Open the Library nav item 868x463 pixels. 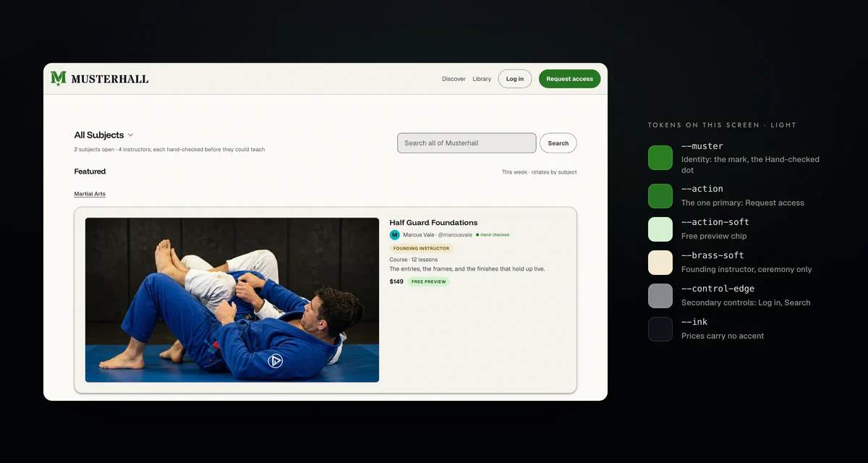pyautogui.click(x=482, y=79)
